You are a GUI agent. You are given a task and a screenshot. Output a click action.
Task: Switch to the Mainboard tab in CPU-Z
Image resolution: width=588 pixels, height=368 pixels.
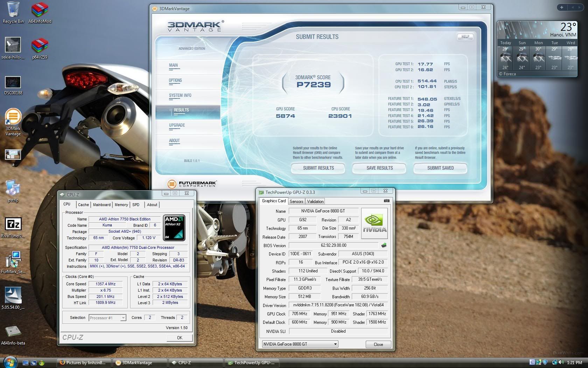(x=102, y=205)
